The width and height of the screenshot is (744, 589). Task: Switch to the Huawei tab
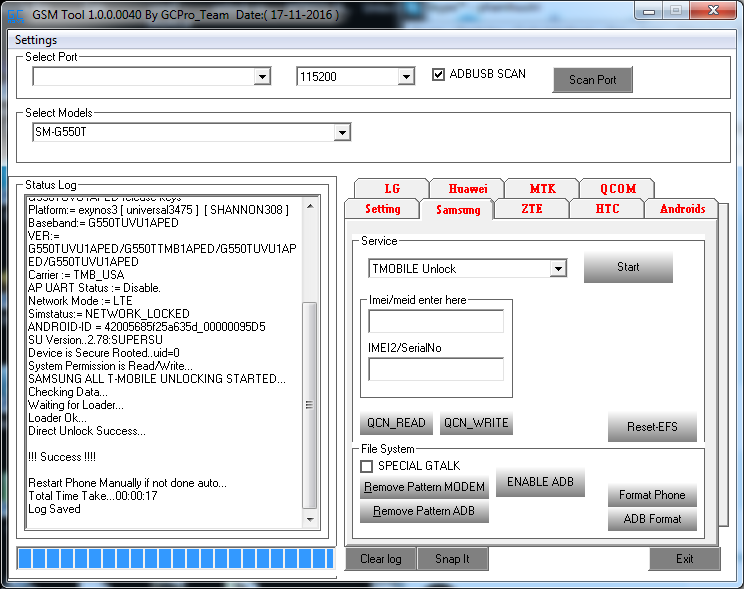[x=467, y=188]
